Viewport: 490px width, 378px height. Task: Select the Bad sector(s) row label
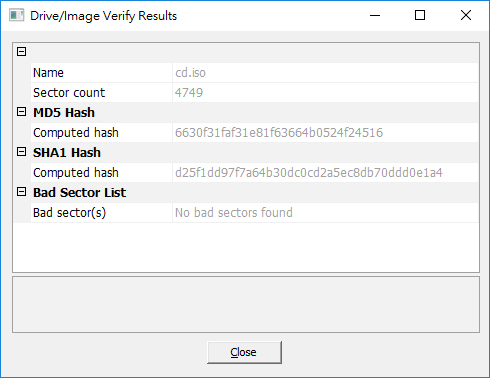click(69, 213)
